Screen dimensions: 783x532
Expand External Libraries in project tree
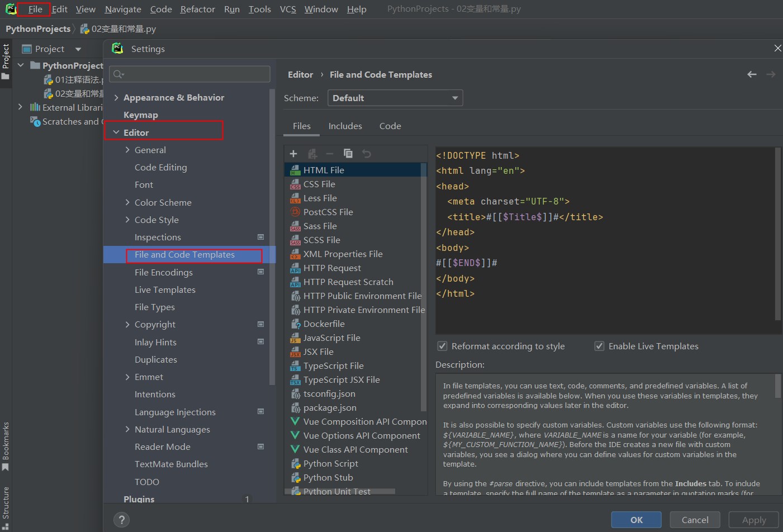coord(20,107)
